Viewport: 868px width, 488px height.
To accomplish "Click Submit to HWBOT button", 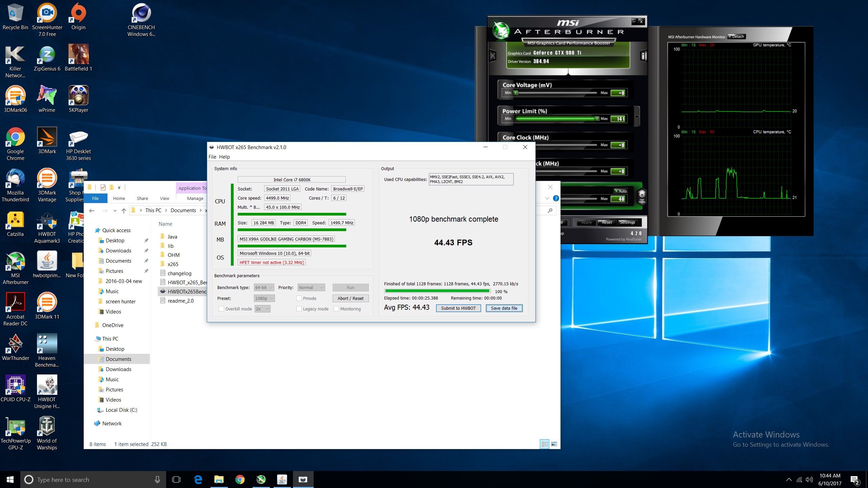I will [458, 308].
